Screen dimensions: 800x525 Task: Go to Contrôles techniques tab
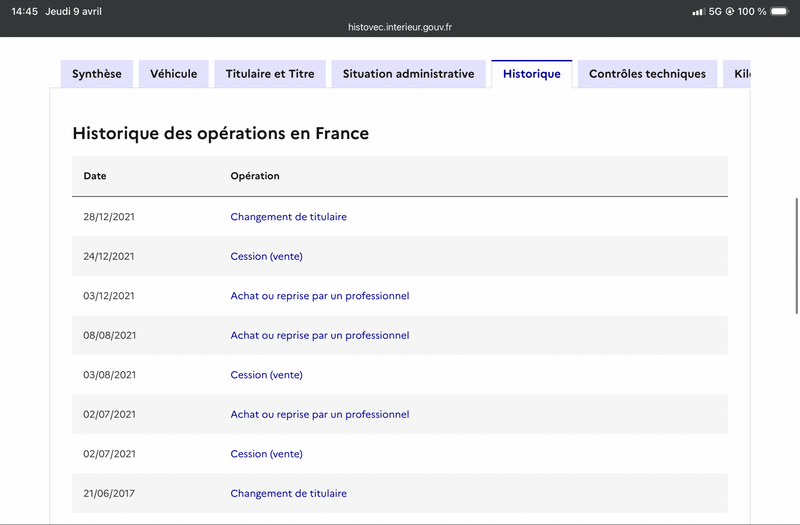(x=647, y=74)
